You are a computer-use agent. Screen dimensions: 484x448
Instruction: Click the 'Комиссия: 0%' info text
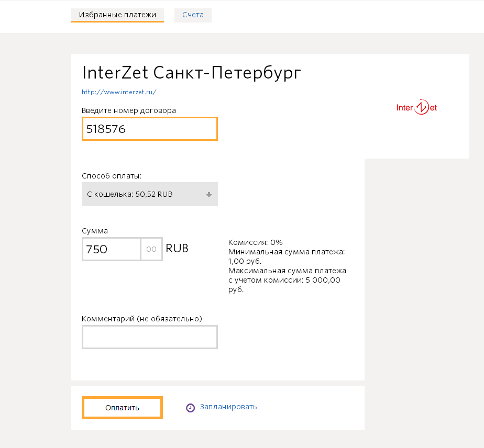click(x=255, y=242)
